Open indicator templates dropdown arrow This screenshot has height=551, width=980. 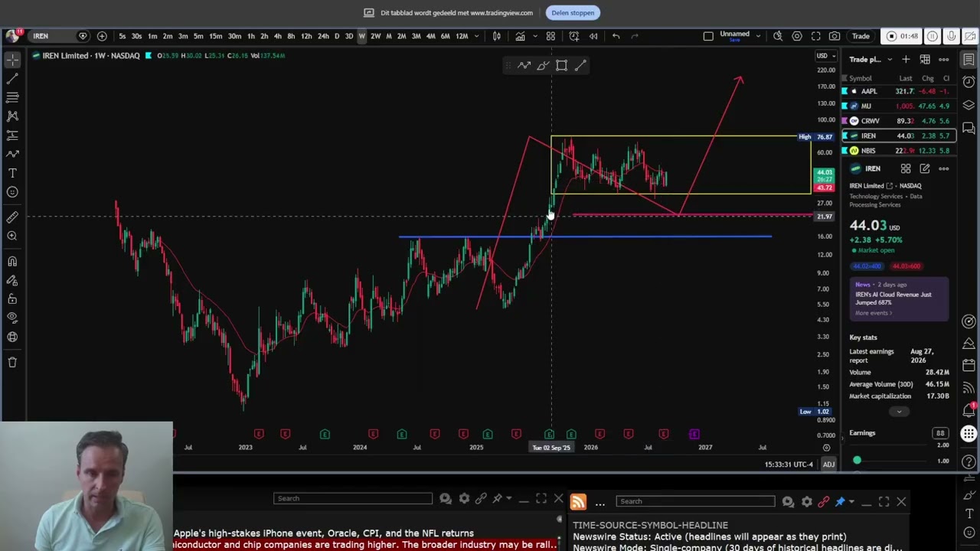pos(534,36)
